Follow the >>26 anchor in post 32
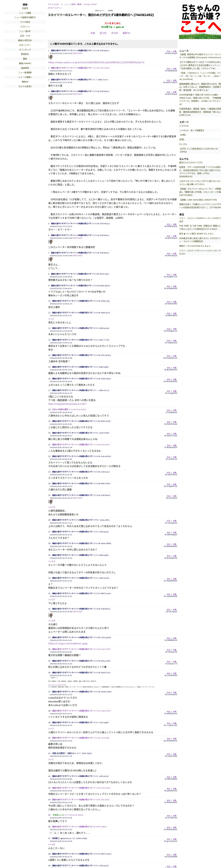 pyautogui.click(x=52, y=621)
